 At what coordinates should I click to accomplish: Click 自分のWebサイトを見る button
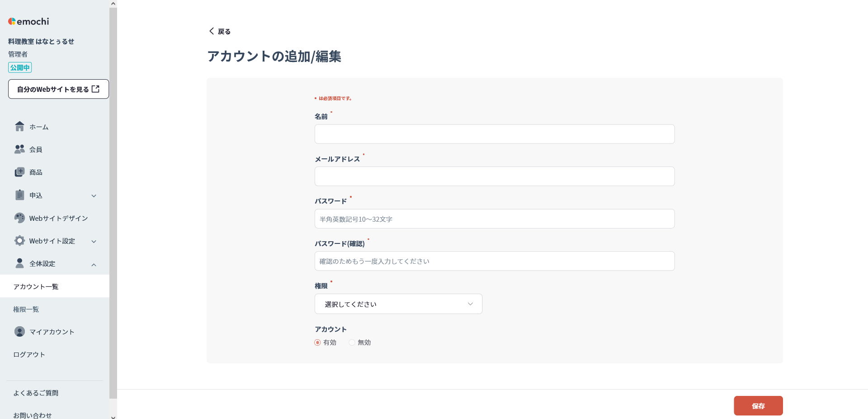click(x=58, y=89)
